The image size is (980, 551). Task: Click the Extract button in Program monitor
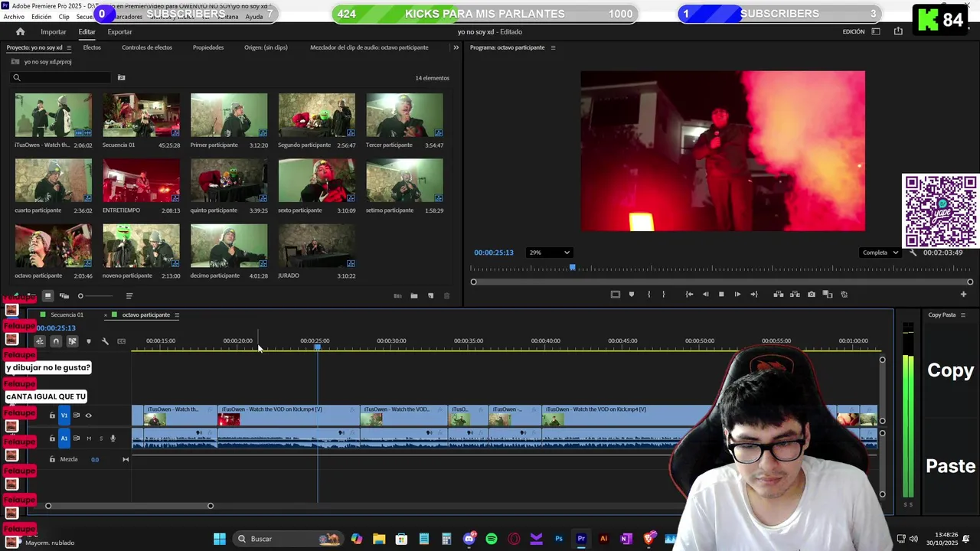click(x=795, y=294)
